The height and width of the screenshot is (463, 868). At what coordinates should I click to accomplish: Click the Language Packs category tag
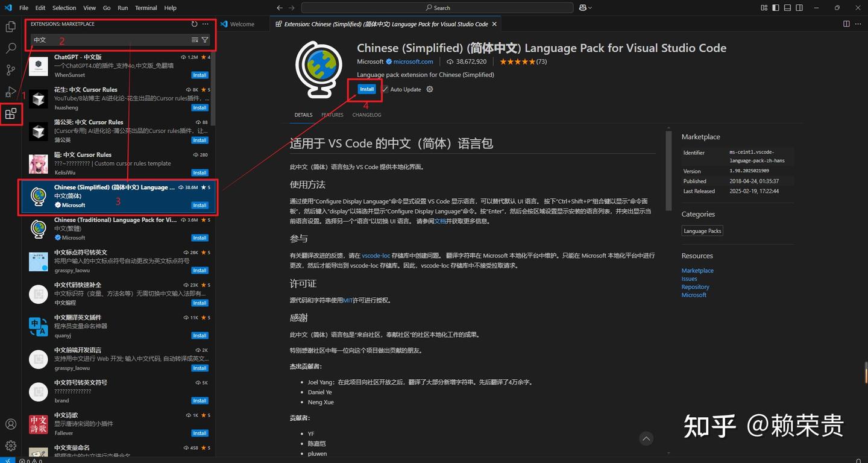[702, 231]
